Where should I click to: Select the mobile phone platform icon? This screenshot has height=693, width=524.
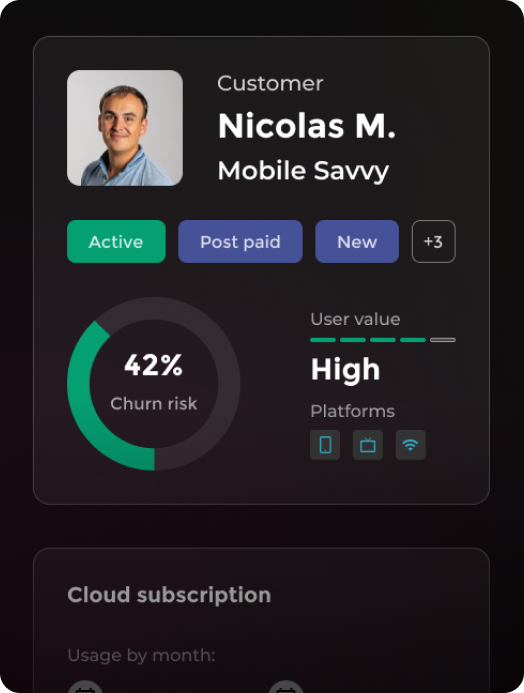tap(325, 445)
